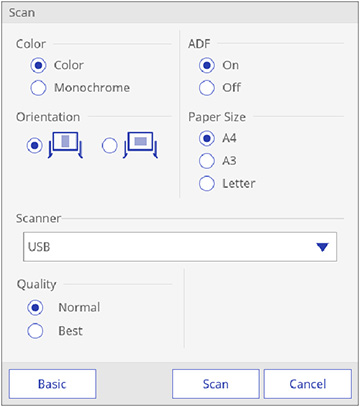
Task: Select the portrait orientation icon
Action: (65, 144)
